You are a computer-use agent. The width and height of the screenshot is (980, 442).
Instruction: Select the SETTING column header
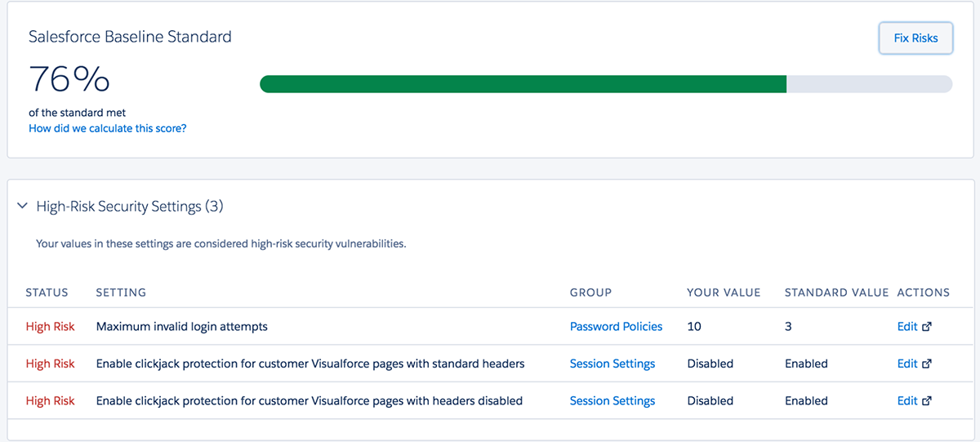coord(121,292)
